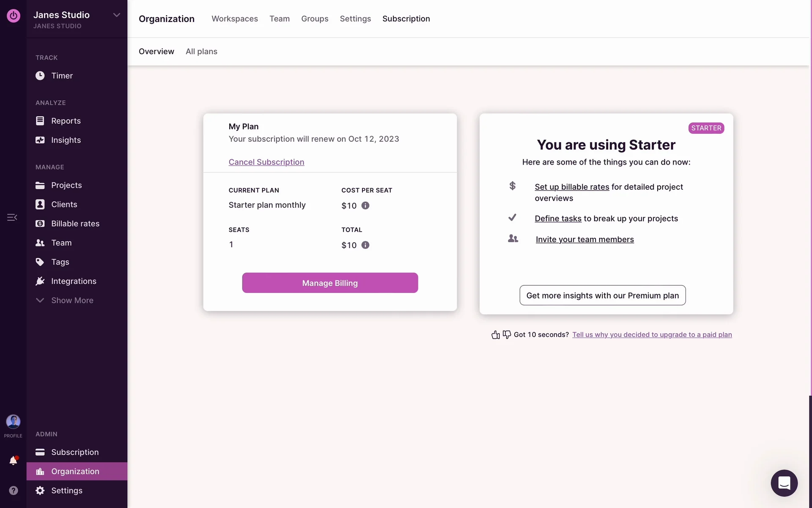812x508 pixels.
Task: Expand Show More in the Manage section
Action: coord(72,301)
